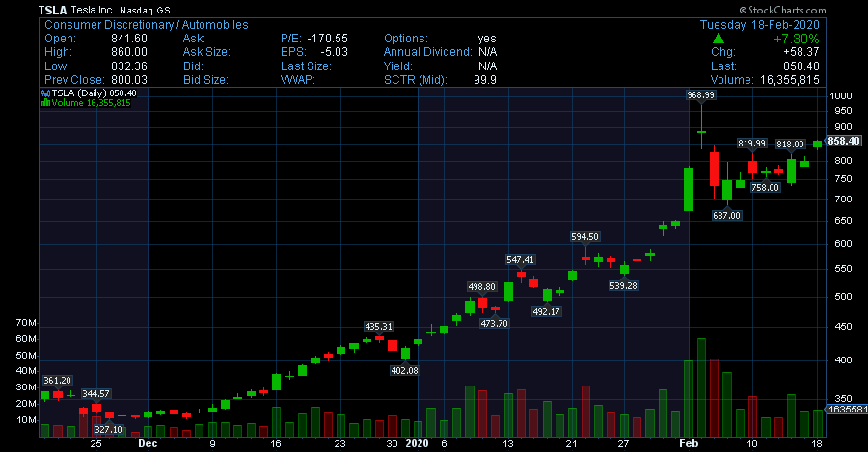Viewport: 868px width, 452px height.
Task: Click the 498.80 price annotation
Action: click(481, 287)
